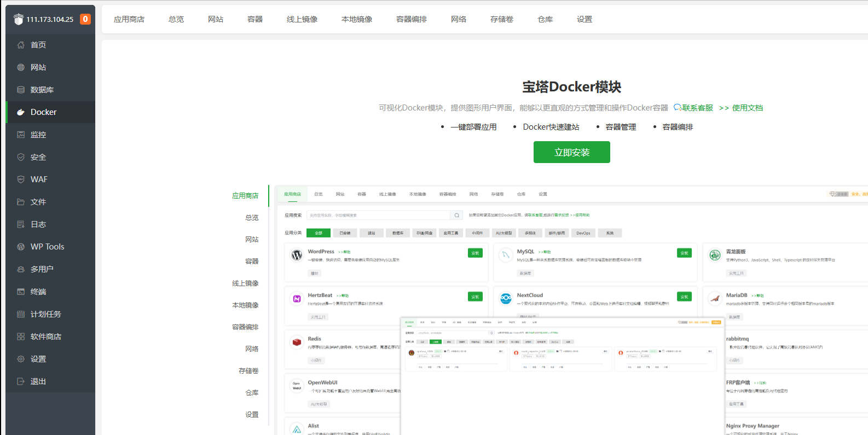Click the globe icon beside 网站 in the sidebar

point(21,67)
